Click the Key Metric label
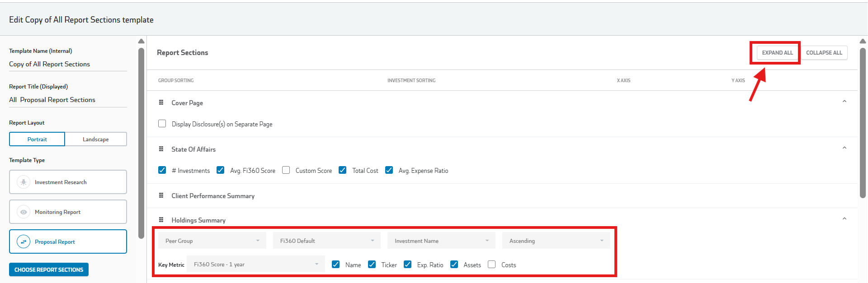 [171, 265]
